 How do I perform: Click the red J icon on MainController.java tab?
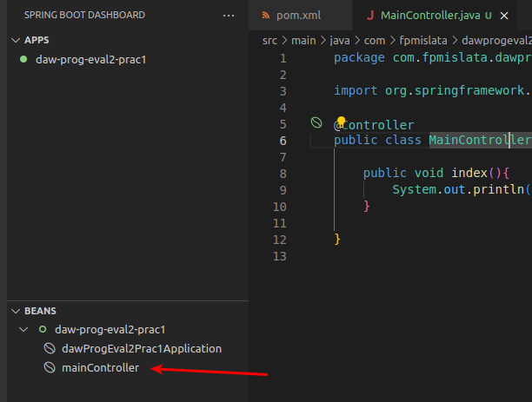[x=370, y=16]
